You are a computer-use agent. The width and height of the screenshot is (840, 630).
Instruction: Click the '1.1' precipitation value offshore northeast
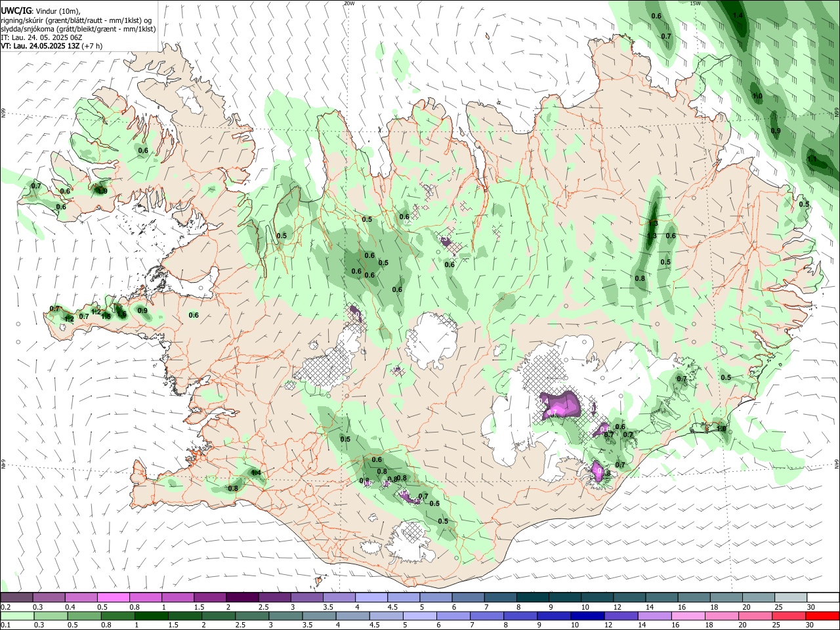pos(812,159)
